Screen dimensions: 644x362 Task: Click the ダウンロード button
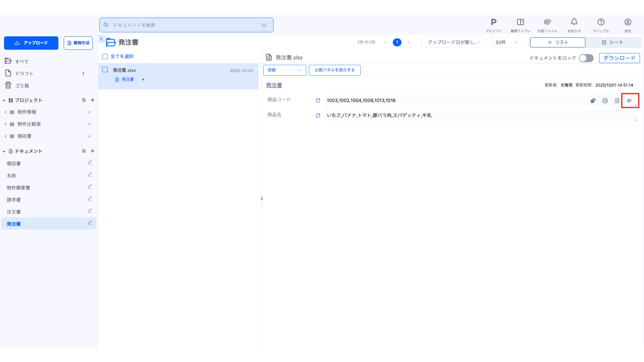pyautogui.click(x=619, y=58)
